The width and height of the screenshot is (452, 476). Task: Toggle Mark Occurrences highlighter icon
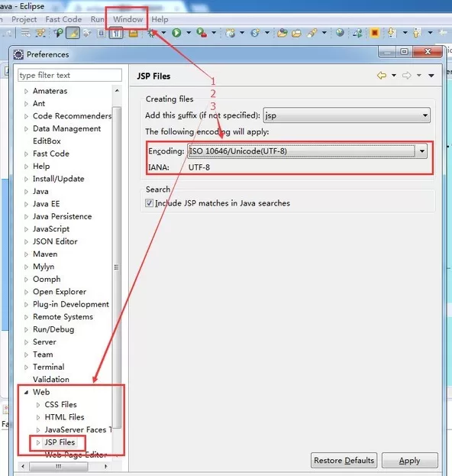73,33
